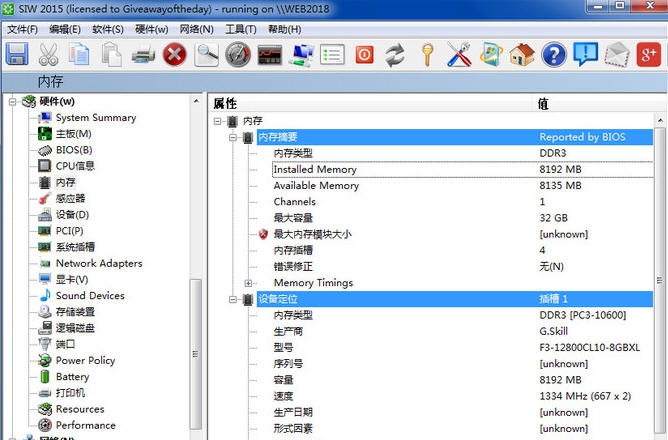Select Sound Devices in the tree
The image size is (668, 440).
(90, 296)
